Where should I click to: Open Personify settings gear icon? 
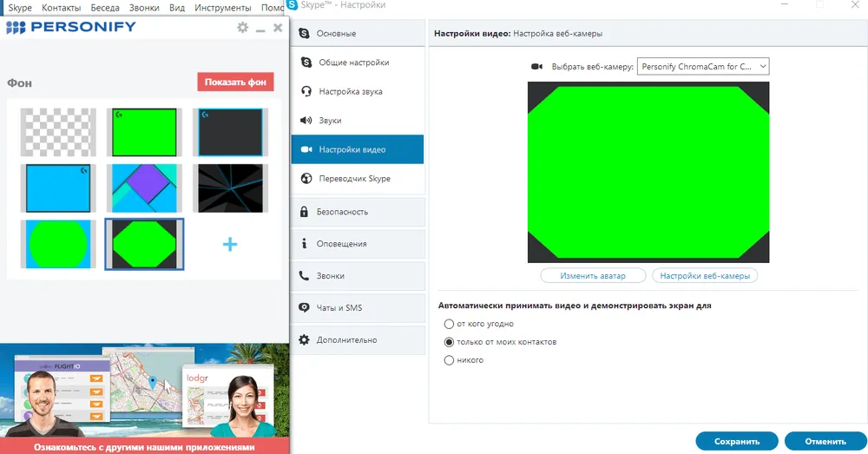(243, 28)
